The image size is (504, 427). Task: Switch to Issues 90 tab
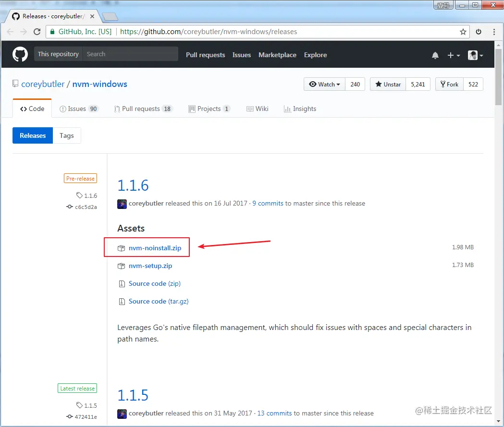[79, 109]
